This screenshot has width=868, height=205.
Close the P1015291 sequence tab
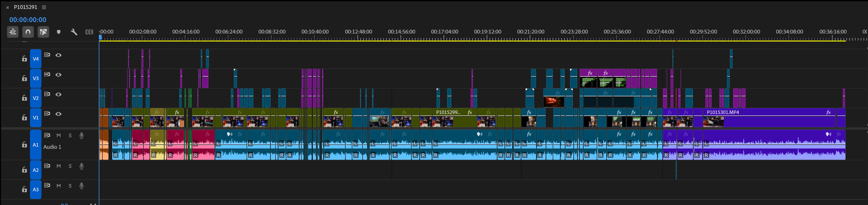[x=8, y=7]
